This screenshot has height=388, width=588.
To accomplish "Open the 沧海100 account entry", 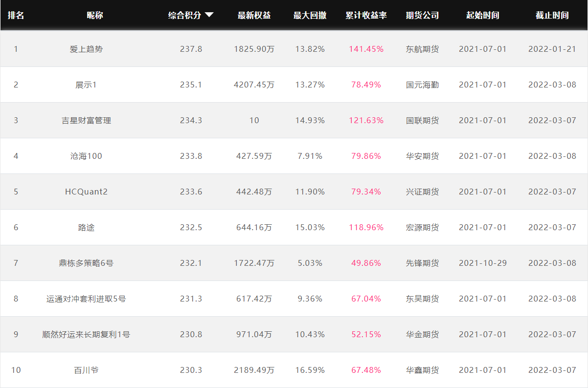I will pyautogui.click(x=86, y=156).
